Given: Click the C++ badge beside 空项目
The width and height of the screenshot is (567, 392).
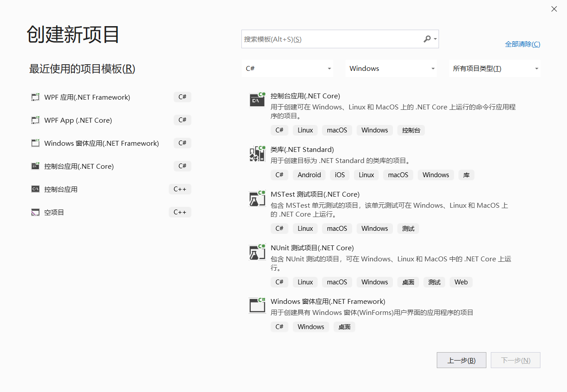Looking at the screenshot, I should tap(180, 212).
